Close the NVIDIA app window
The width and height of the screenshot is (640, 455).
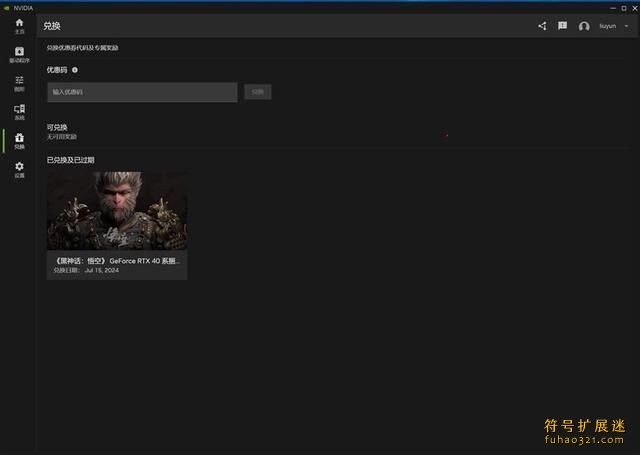point(635,8)
